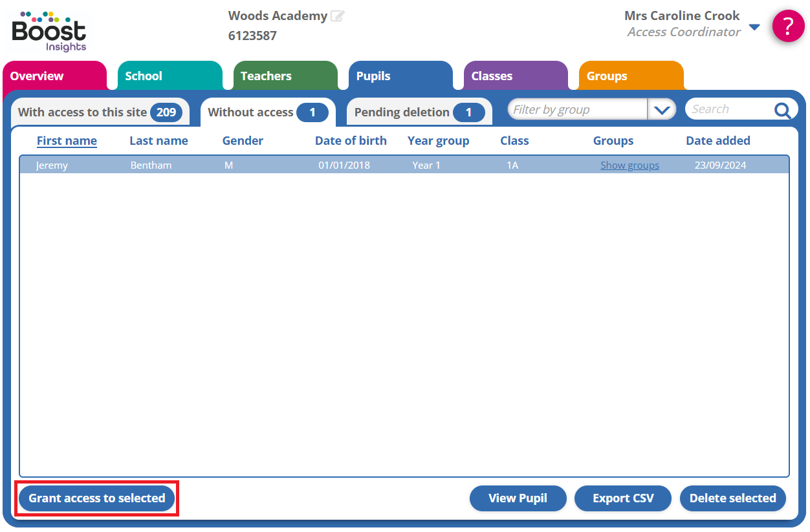The image size is (810, 532).
Task: Open Show groups link for Jeremy Bentham
Action: [629, 165]
